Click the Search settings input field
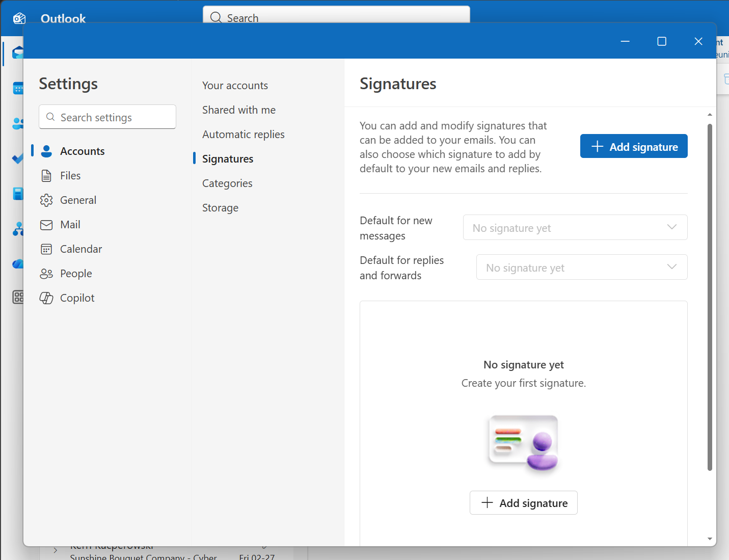This screenshot has height=560, width=729. click(x=107, y=117)
